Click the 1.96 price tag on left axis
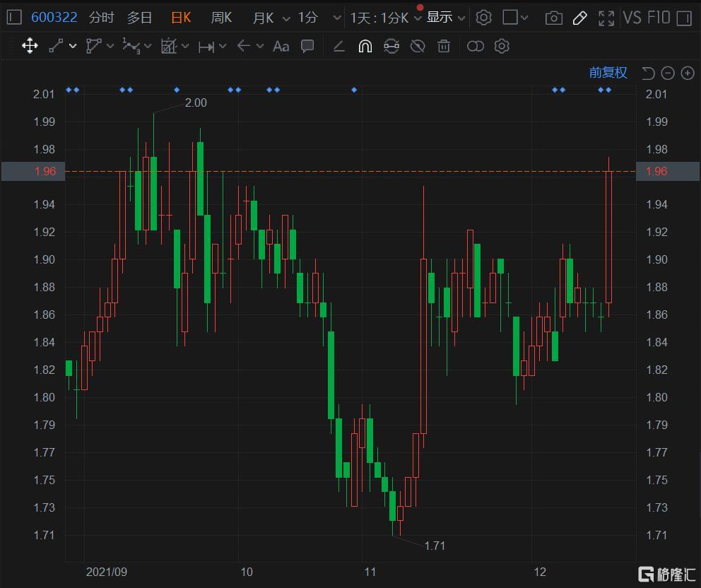 [x=33, y=171]
